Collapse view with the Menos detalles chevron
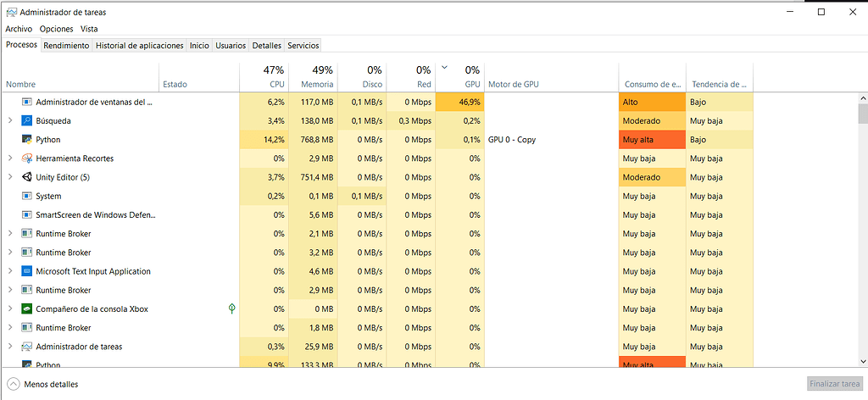This screenshot has width=868, height=400. pyautogui.click(x=13, y=384)
